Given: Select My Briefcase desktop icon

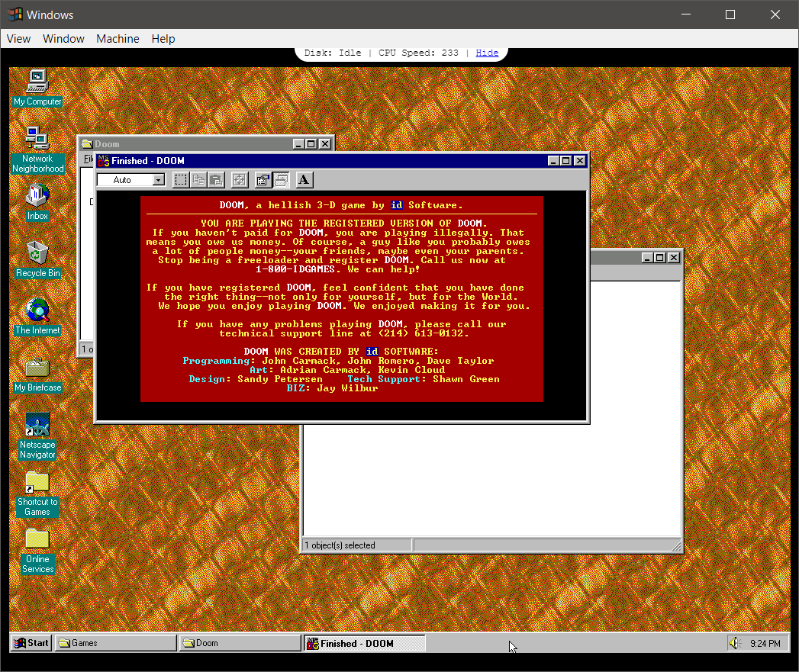Looking at the screenshot, I should pyautogui.click(x=37, y=374).
